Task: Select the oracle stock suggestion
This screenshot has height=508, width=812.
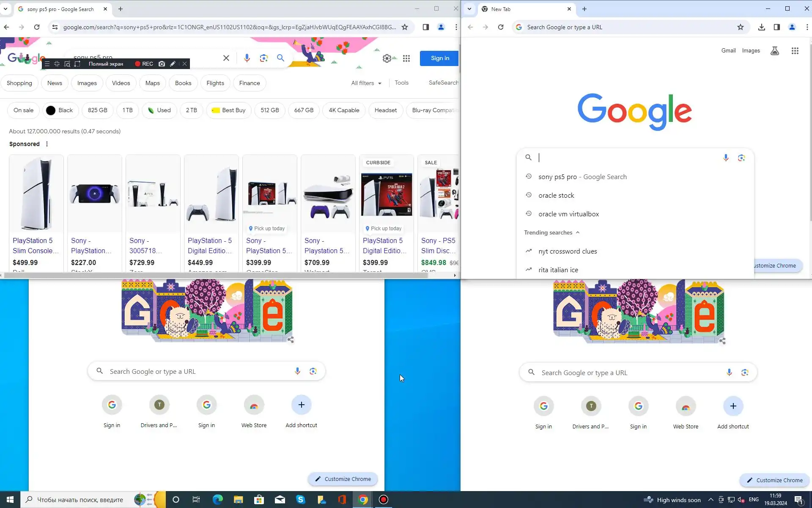Action: point(556,195)
